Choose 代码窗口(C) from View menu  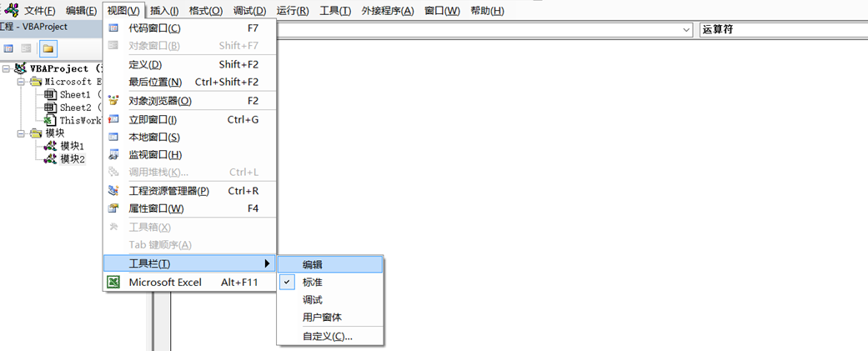[190, 28]
